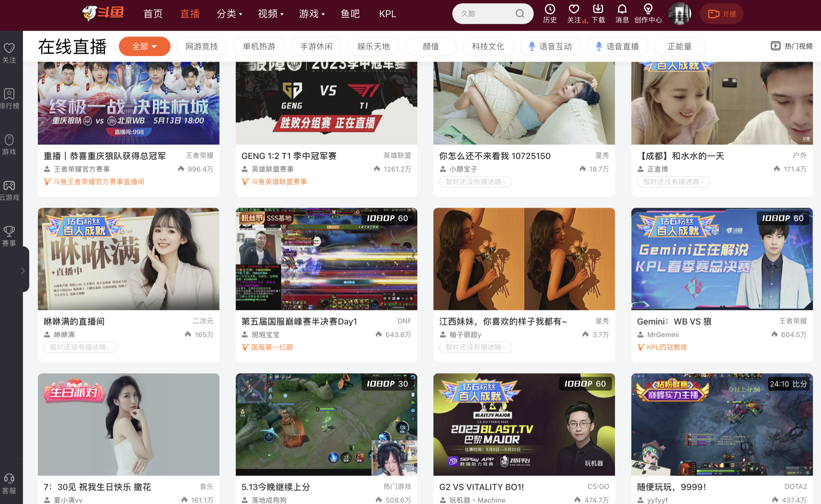The width and height of the screenshot is (821, 504).
Task: Expand the 全部 category dropdown
Action: [145, 46]
